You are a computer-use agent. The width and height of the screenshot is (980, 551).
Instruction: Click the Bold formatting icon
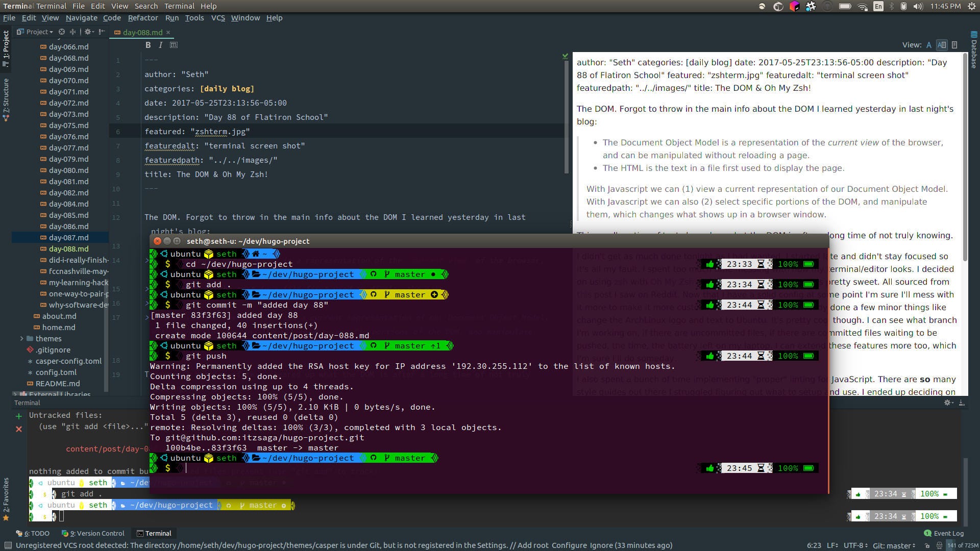(148, 45)
